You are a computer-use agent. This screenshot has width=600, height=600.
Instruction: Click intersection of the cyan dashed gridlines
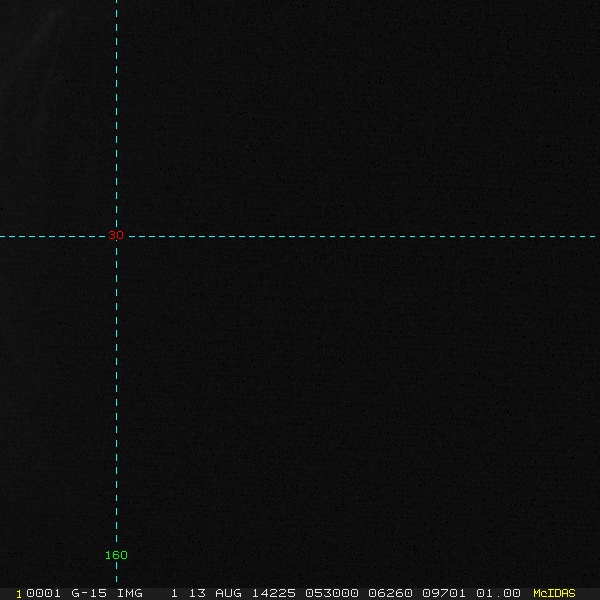(x=116, y=237)
